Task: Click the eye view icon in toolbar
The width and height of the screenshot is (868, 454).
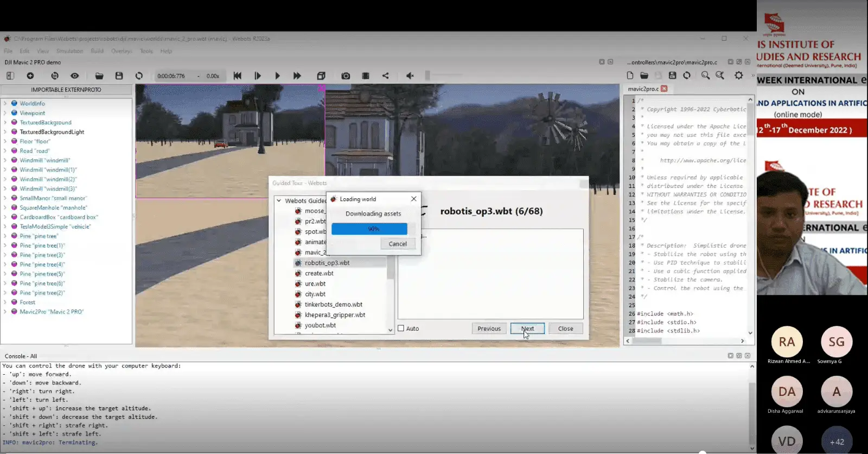Action: pos(75,76)
